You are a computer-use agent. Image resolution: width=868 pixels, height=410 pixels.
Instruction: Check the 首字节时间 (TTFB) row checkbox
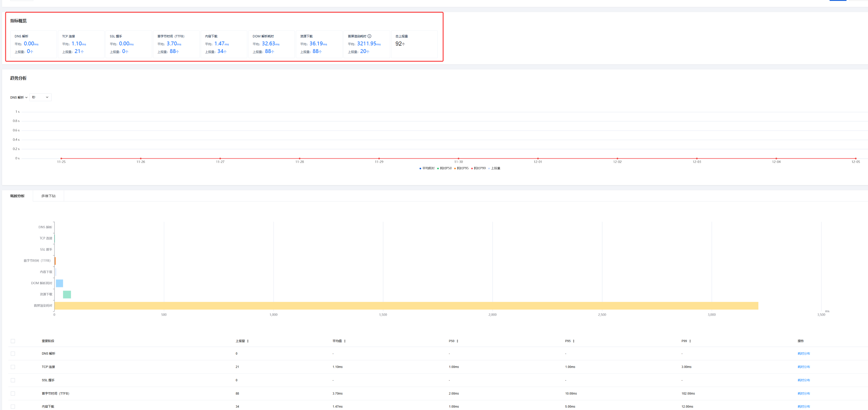[13, 394]
